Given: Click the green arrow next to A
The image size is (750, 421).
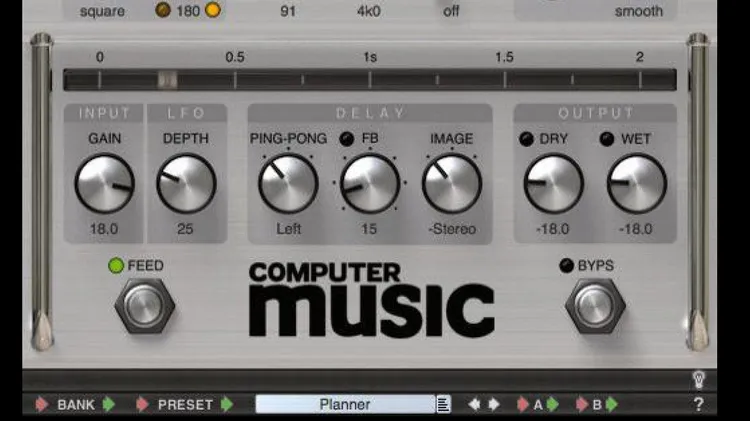Looking at the screenshot, I should tap(552, 405).
